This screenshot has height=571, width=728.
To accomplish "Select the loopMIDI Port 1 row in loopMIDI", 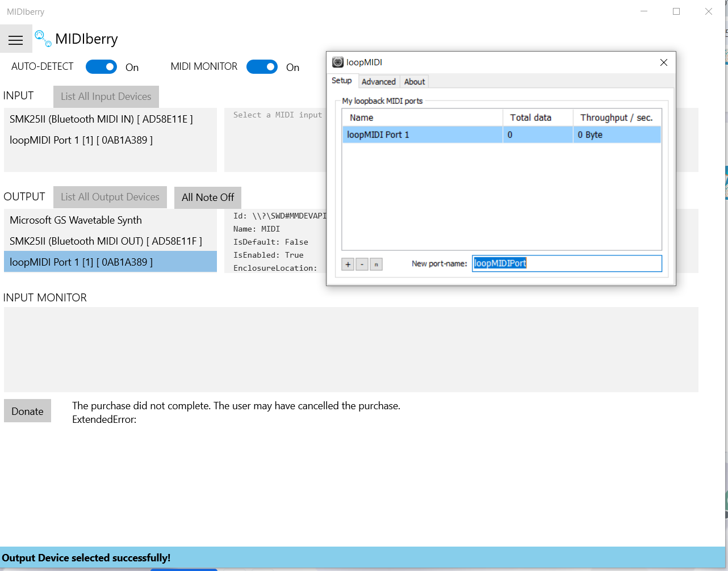I will coord(501,135).
